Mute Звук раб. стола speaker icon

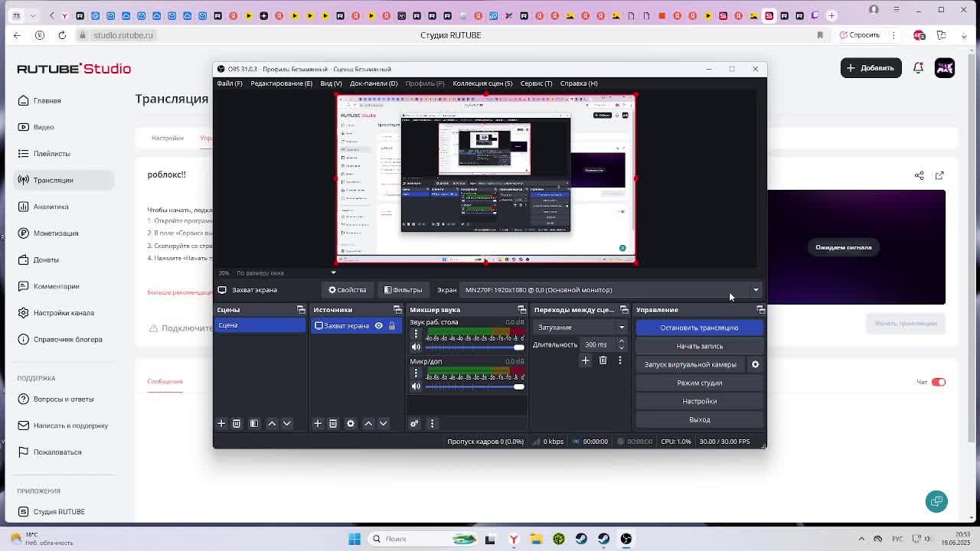coord(416,347)
